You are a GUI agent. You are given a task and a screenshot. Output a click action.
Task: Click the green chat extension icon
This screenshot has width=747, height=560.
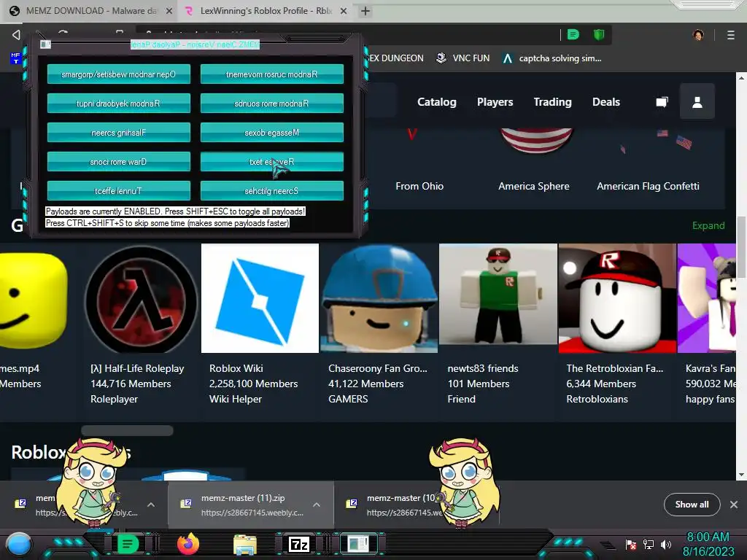[573, 34]
